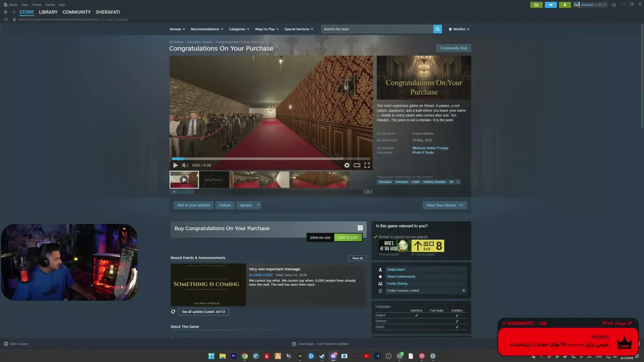
Task: Go back using the navigation arrow
Action: (6, 12)
